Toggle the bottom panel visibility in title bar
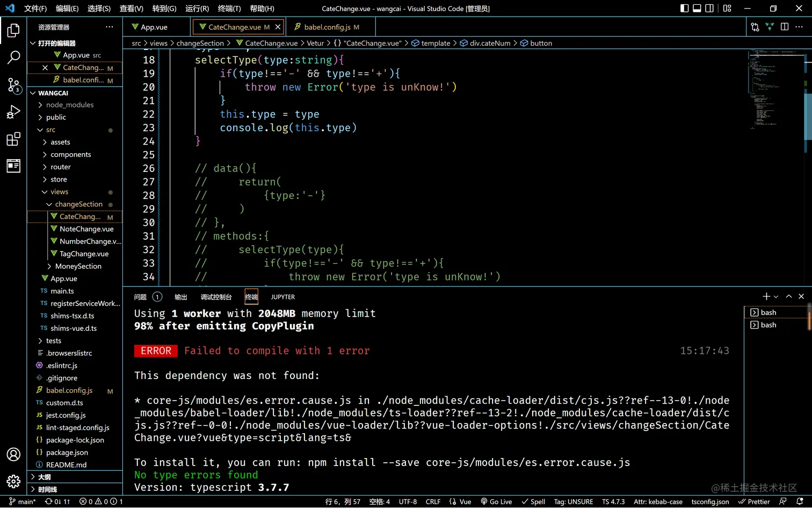The width and height of the screenshot is (812, 508). click(x=697, y=8)
